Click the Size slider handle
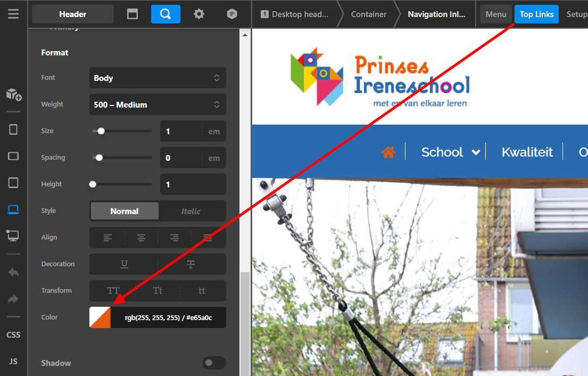This screenshot has height=376, width=588. 101,131
